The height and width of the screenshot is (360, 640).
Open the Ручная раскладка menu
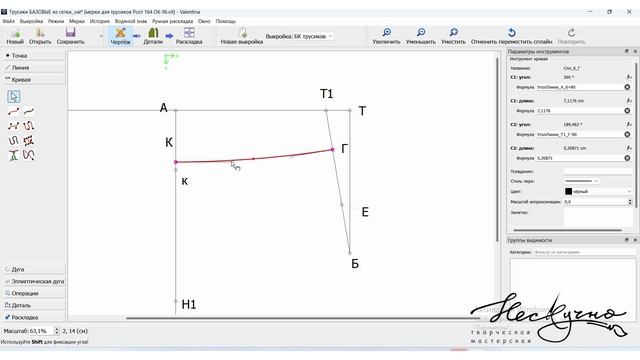pos(172,21)
